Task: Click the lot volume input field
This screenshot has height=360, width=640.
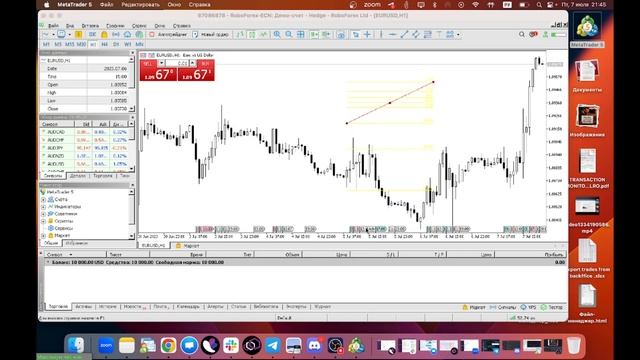Action: pos(177,63)
